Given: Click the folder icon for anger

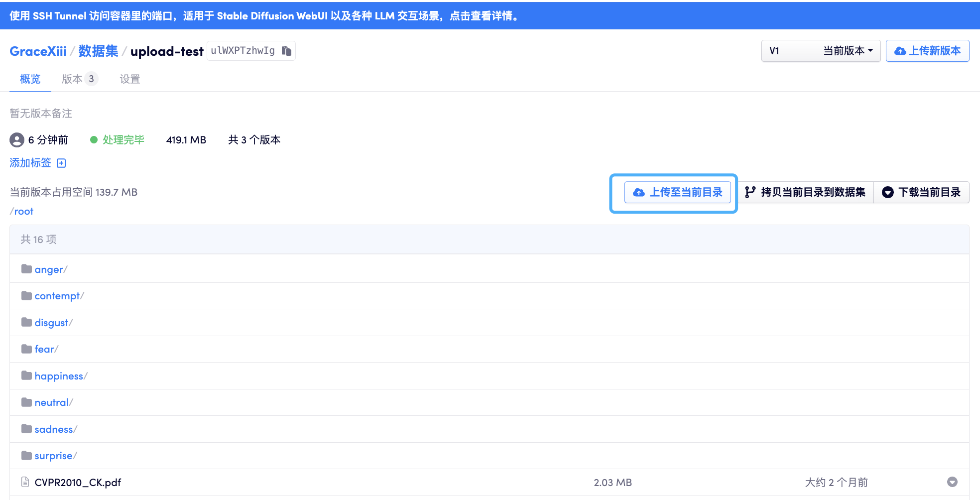Looking at the screenshot, I should [x=26, y=269].
